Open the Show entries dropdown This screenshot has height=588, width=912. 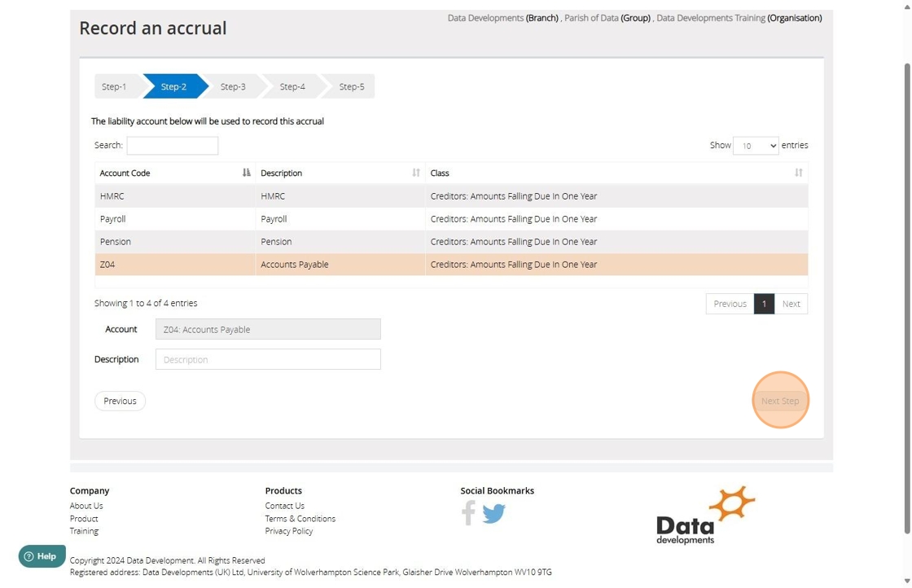point(756,146)
